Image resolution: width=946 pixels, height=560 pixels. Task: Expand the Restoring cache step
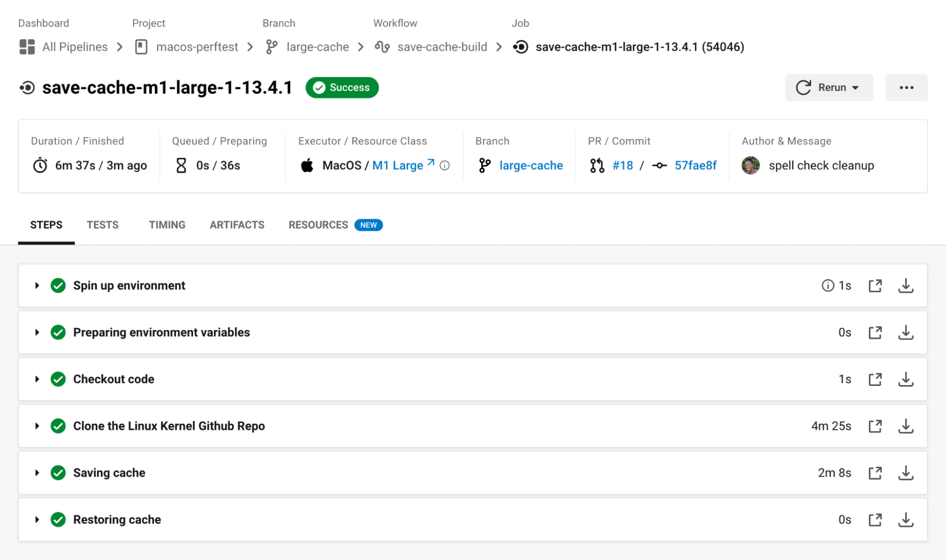(37, 519)
